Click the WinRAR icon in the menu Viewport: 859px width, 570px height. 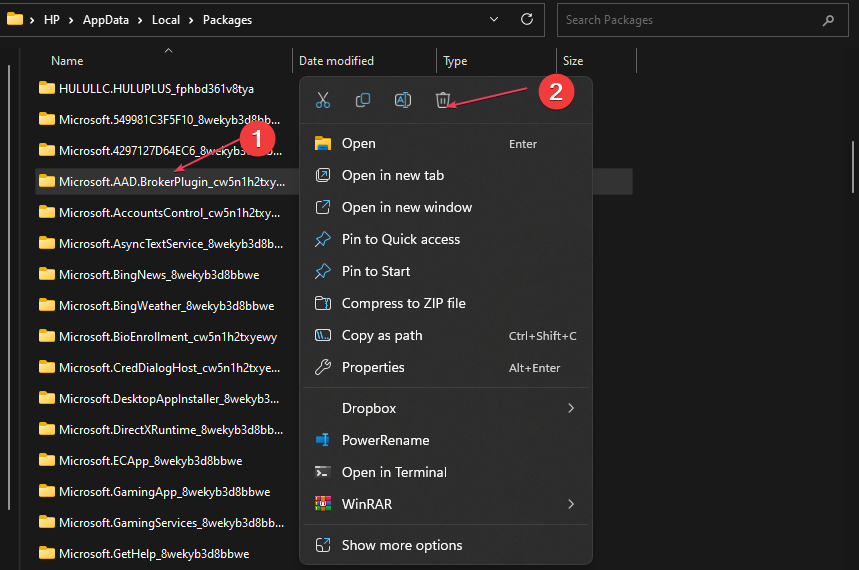tap(323, 504)
